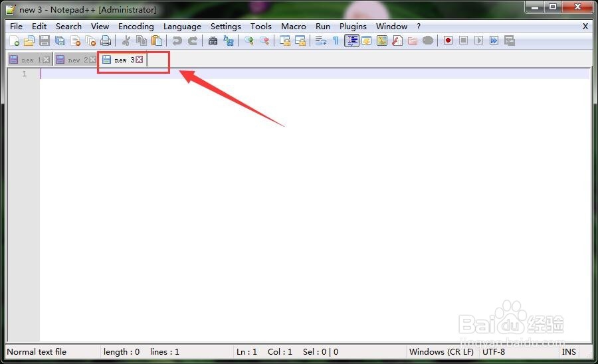The image size is (598, 364).
Task: Click the Cut scissors icon
Action: (126, 41)
